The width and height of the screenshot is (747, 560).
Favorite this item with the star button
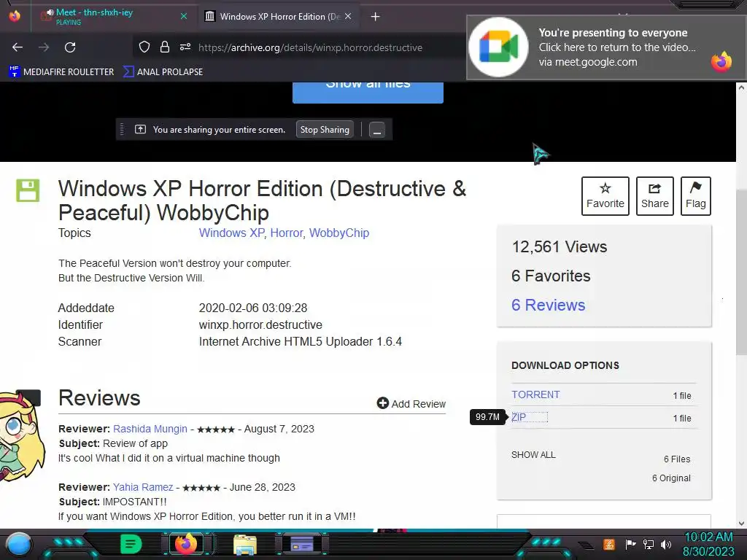coord(605,196)
